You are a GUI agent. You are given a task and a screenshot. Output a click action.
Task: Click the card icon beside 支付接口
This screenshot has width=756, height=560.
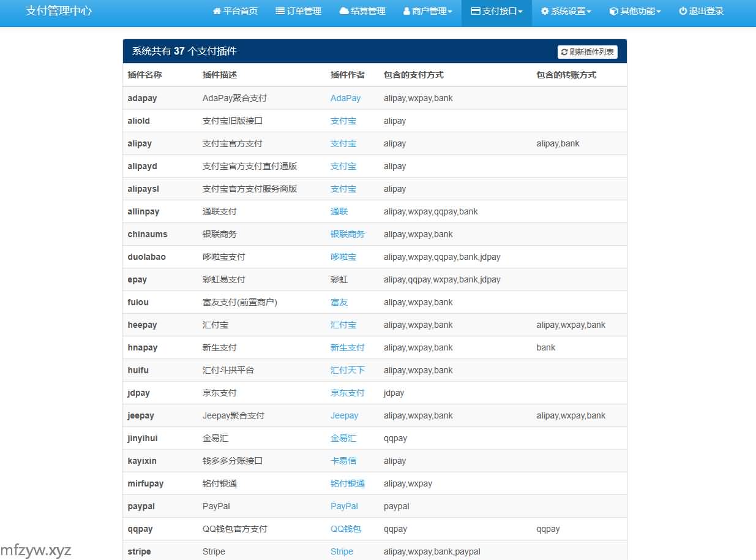(x=475, y=12)
